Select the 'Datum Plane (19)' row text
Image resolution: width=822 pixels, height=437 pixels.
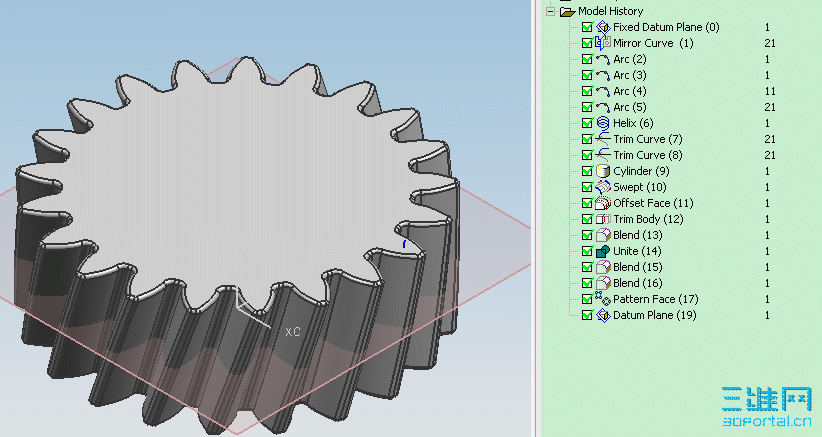[655, 315]
